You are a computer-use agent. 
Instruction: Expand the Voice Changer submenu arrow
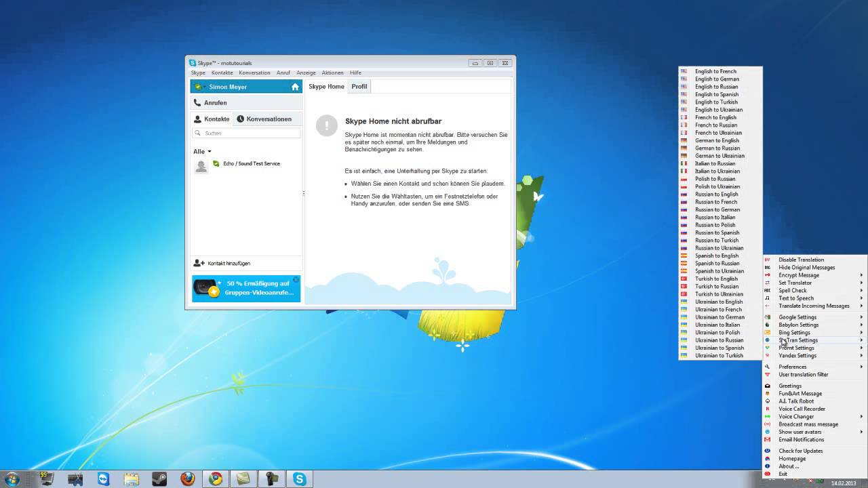(x=862, y=417)
